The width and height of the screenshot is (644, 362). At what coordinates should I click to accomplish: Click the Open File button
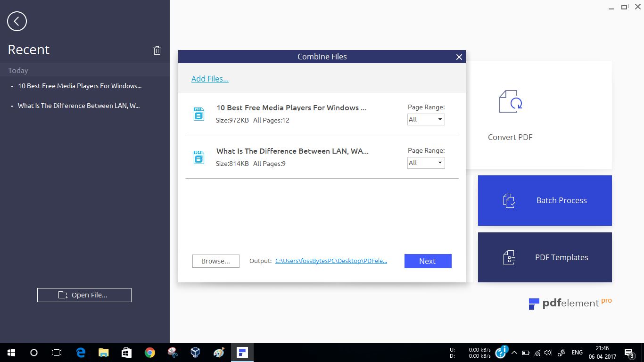pos(84,295)
